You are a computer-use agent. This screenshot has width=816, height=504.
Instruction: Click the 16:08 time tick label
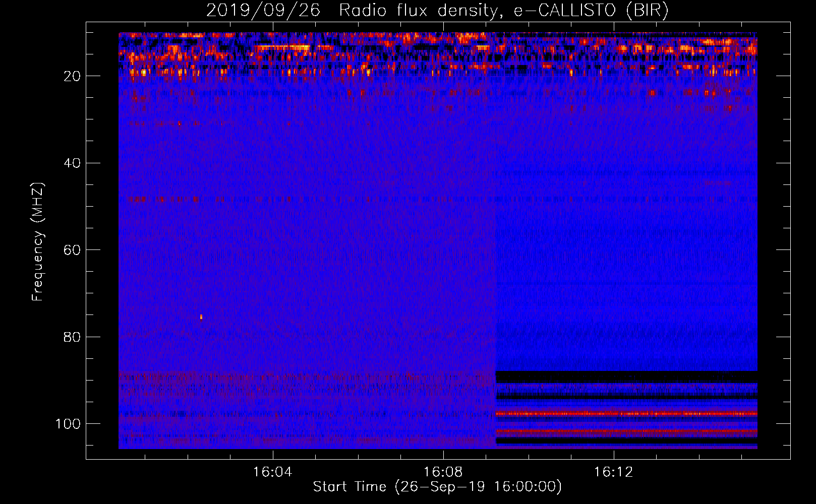[443, 472]
